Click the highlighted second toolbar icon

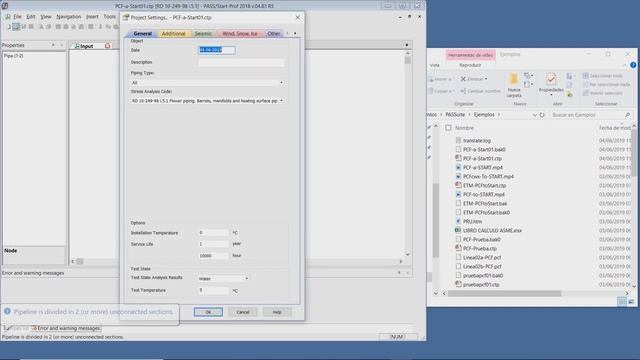(16, 27)
